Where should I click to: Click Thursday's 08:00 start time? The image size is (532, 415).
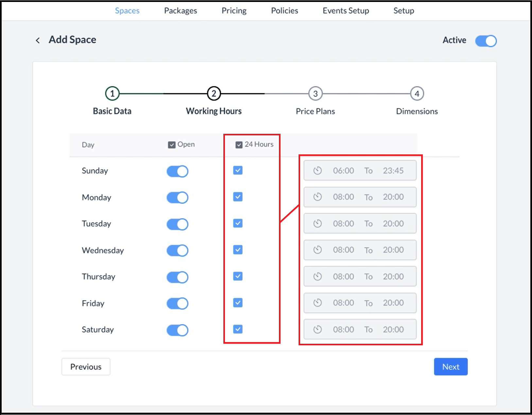[x=343, y=276]
